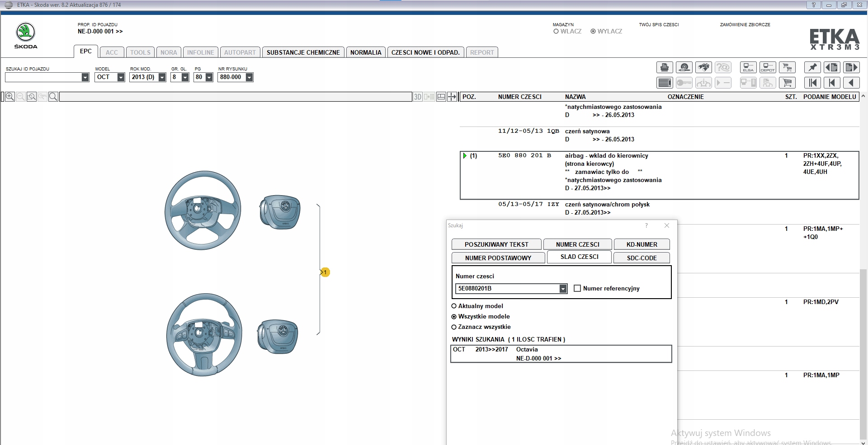
Task: Open the MODEL dropdown showing OCT
Action: pos(121,77)
